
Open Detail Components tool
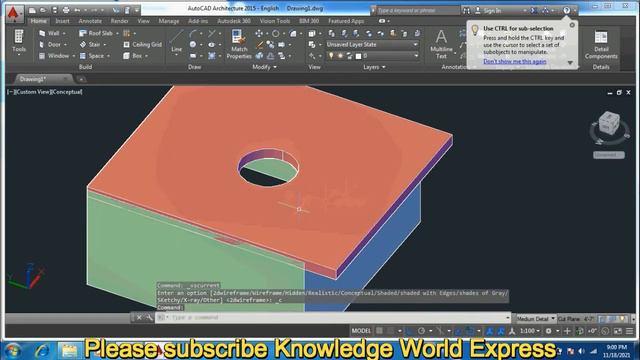coord(601,44)
